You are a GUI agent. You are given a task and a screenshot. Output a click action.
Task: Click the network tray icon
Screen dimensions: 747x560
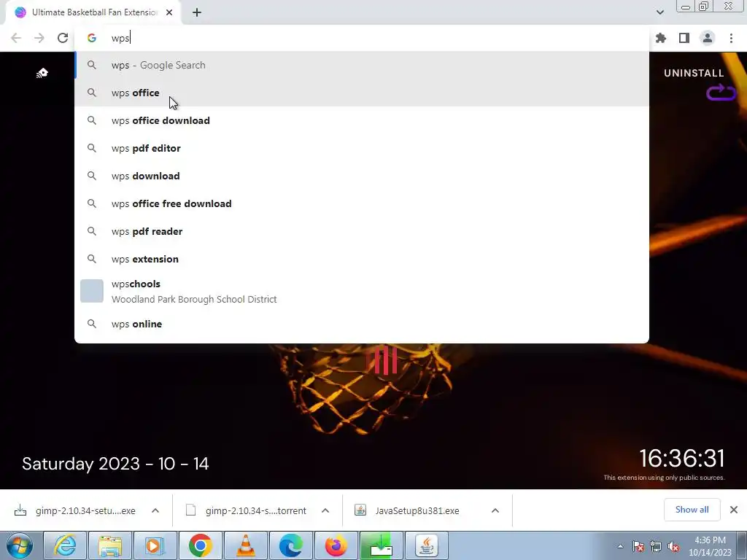[656, 546]
